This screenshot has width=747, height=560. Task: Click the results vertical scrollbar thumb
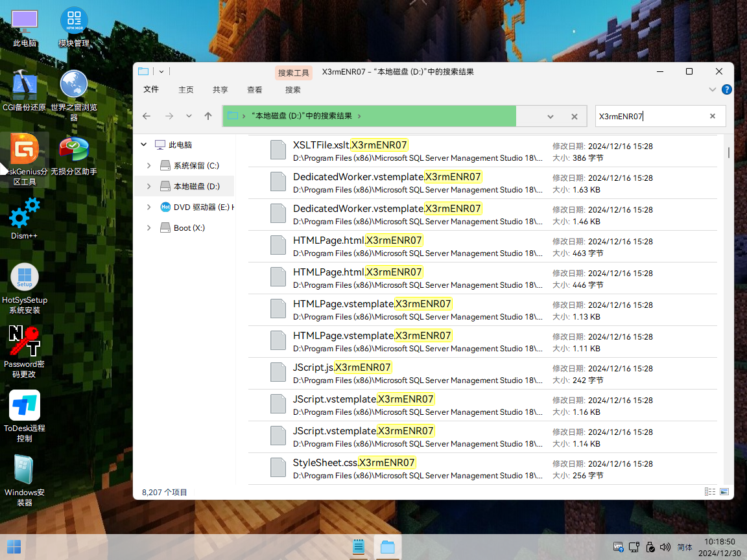point(728,153)
